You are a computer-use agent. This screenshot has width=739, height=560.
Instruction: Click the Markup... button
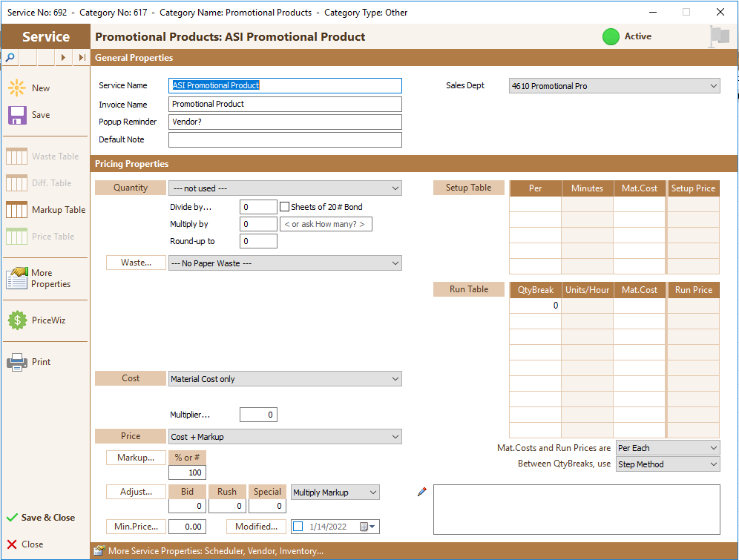tap(137, 458)
